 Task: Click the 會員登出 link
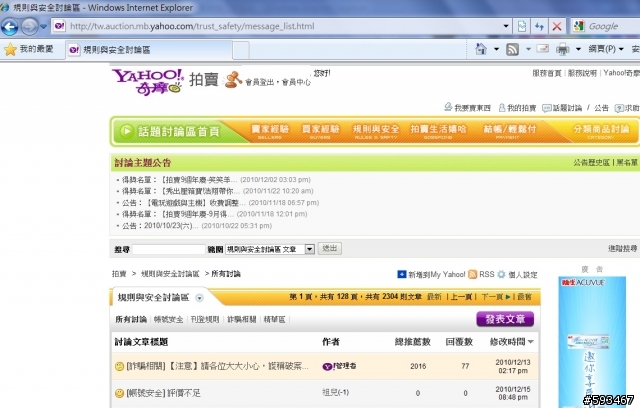259,82
